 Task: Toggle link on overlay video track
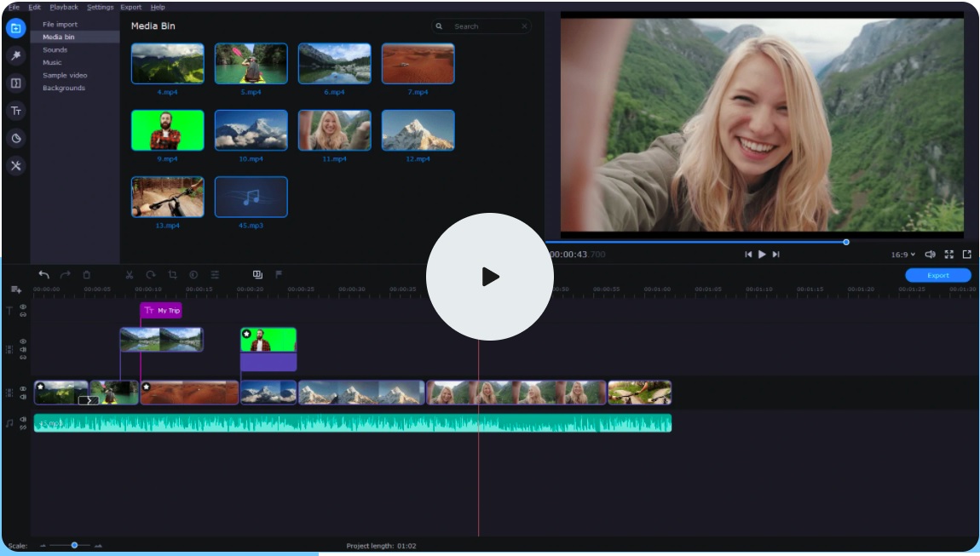[23, 358]
